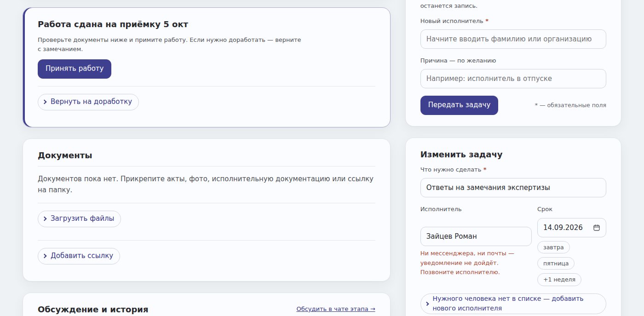Click the calendar icon in the Срок date field
The image size is (644, 316).
(x=597, y=228)
